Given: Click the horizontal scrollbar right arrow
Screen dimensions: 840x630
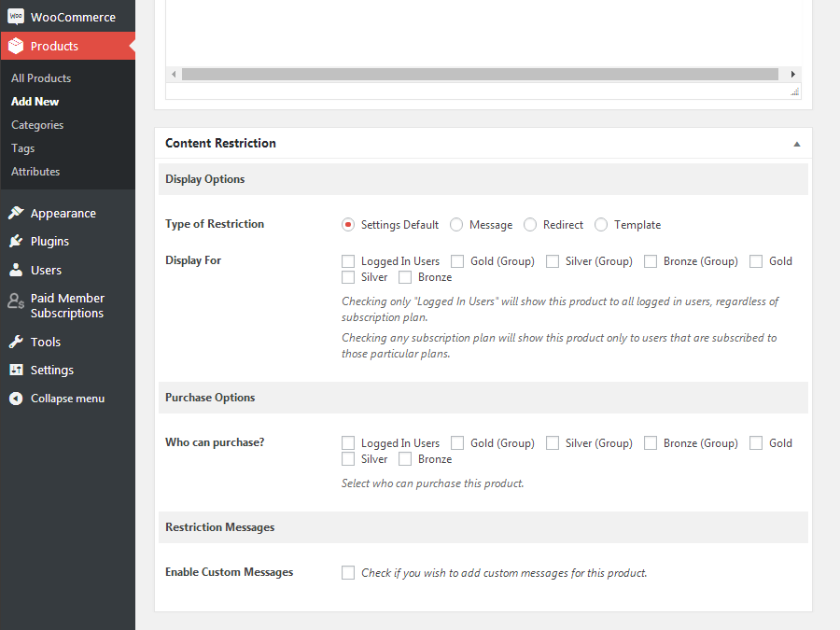Looking at the screenshot, I should pyautogui.click(x=792, y=74).
